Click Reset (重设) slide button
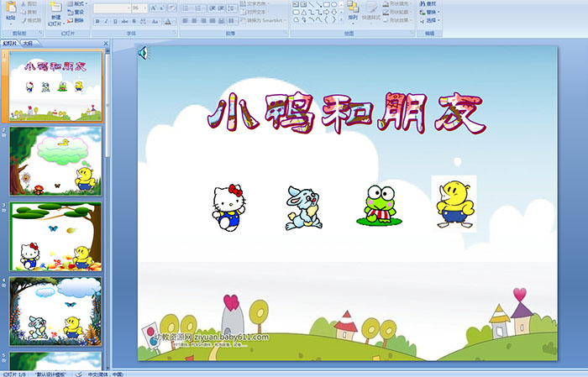The height and width of the screenshot is (377, 588). [x=76, y=12]
